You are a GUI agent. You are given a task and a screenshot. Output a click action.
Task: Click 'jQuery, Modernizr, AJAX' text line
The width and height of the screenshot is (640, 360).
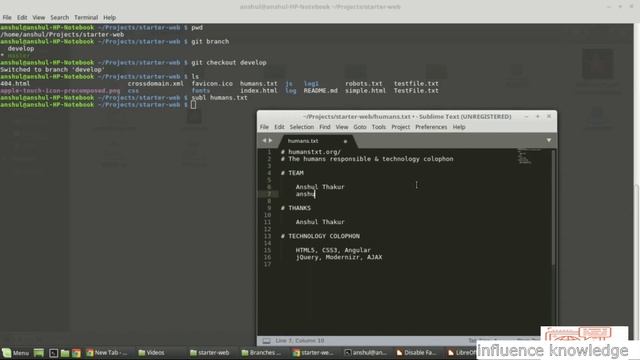(339, 258)
